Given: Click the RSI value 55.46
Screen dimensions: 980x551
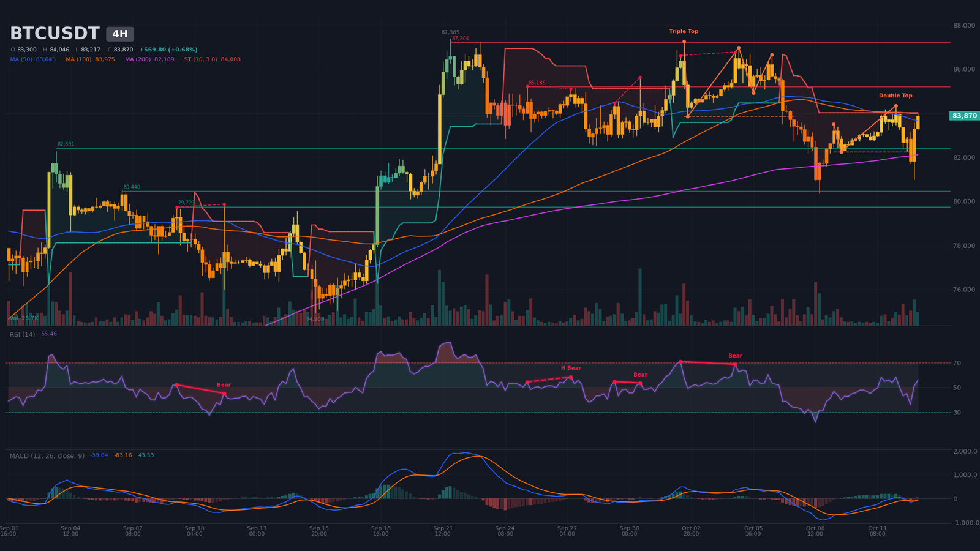Looking at the screenshot, I should [49, 334].
